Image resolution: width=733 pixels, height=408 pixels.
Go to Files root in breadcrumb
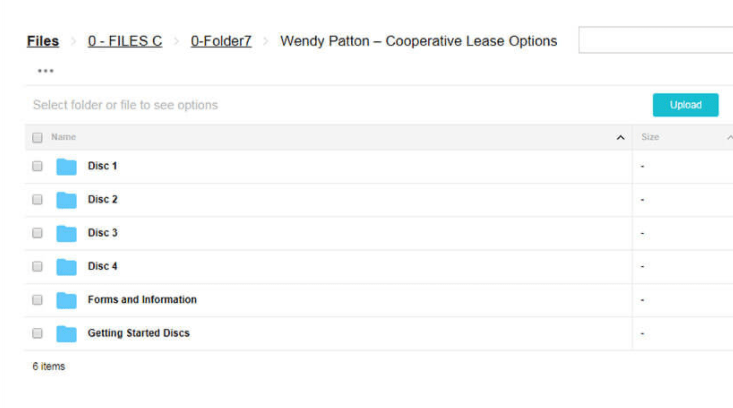43,41
